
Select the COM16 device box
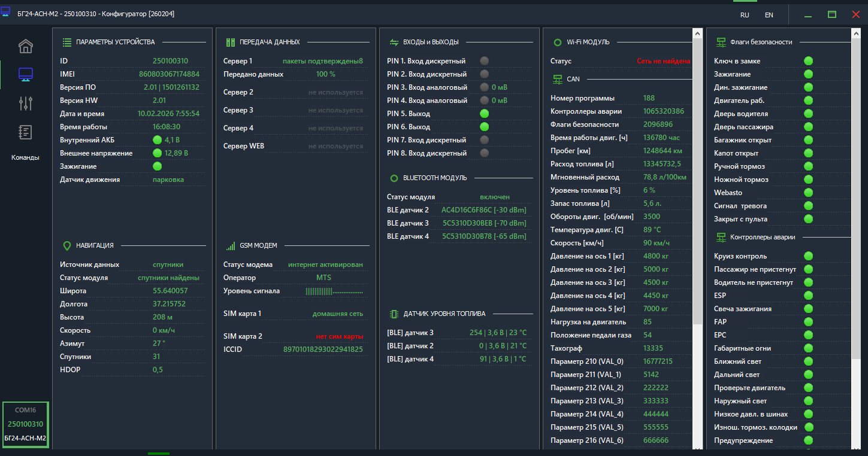[26, 424]
